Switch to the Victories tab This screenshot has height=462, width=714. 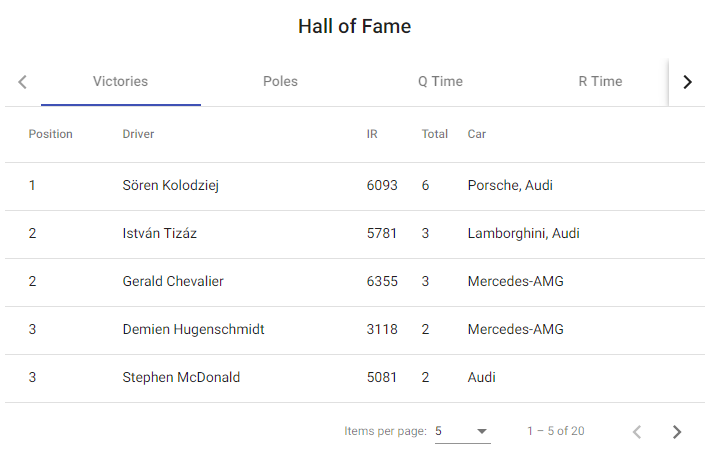pyautogui.click(x=121, y=81)
